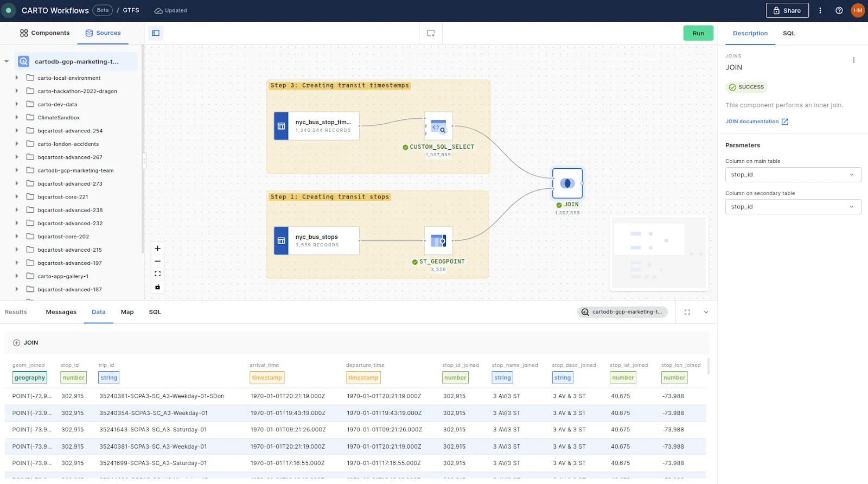This screenshot has height=484, width=868.
Task: Click the zoom in plus button
Action: click(x=158, y=249)
